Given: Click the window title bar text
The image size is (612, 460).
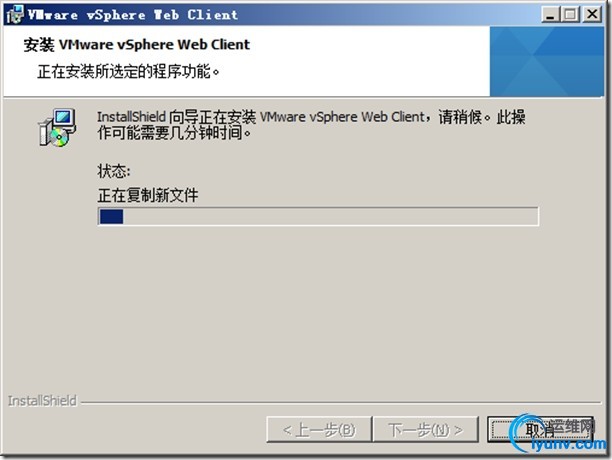Looking at the screenshot, I should pos(133,15).
